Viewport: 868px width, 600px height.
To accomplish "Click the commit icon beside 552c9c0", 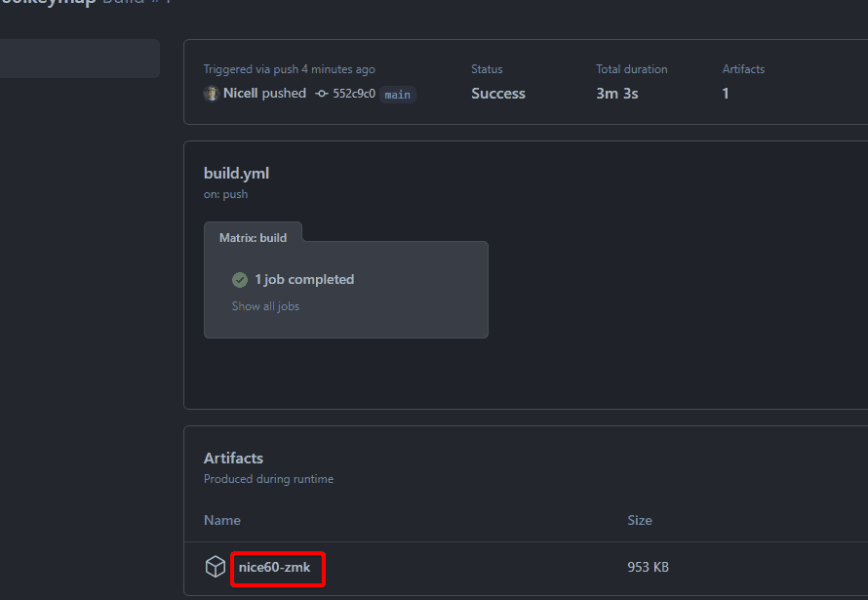I will [322, 94].
